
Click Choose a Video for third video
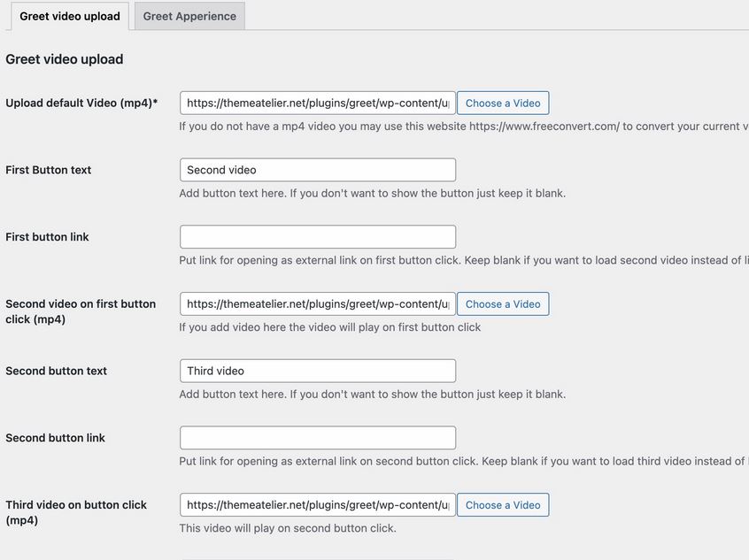[503, 505]
